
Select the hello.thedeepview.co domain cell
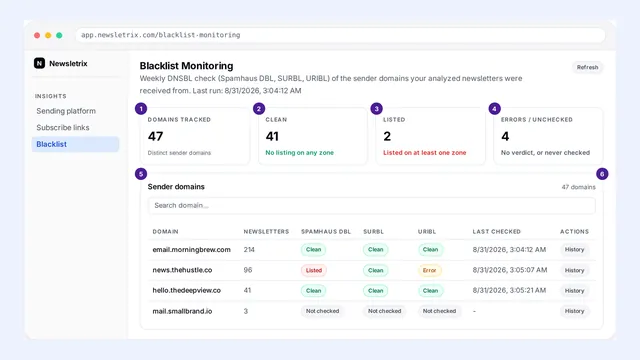[x=187, y=290]
